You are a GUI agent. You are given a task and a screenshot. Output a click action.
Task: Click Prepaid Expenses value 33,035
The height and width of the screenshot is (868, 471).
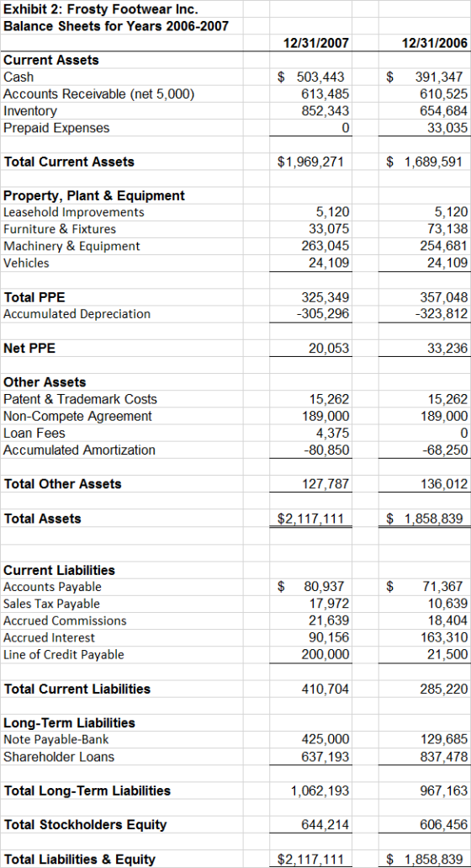coord(447,128)
